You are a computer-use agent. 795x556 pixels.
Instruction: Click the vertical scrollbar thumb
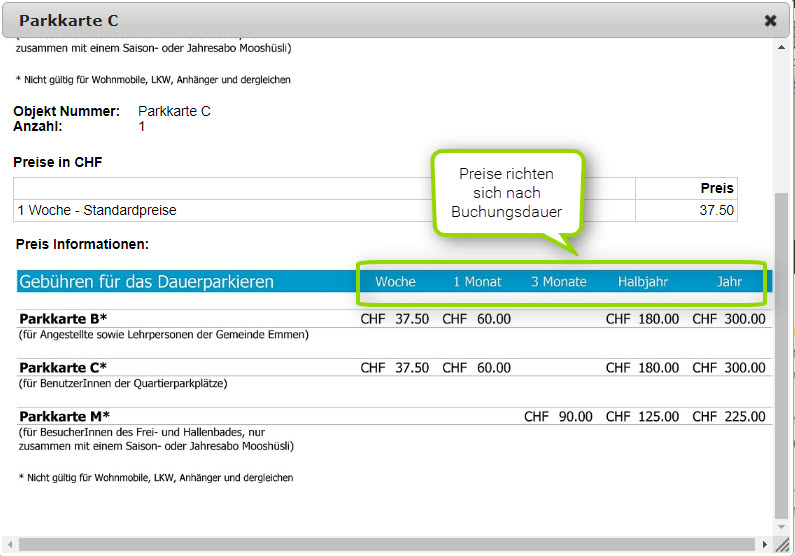(x=781, y=350)
